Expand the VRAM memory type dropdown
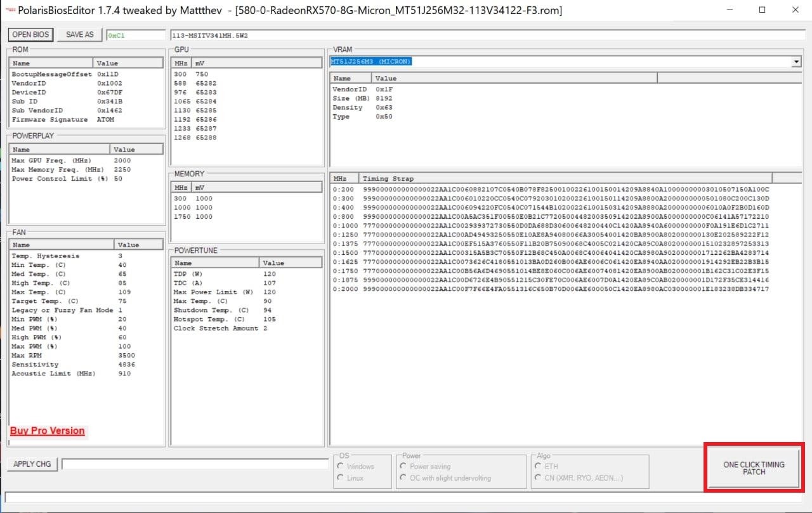812x513 pixels. pos(796,62)
